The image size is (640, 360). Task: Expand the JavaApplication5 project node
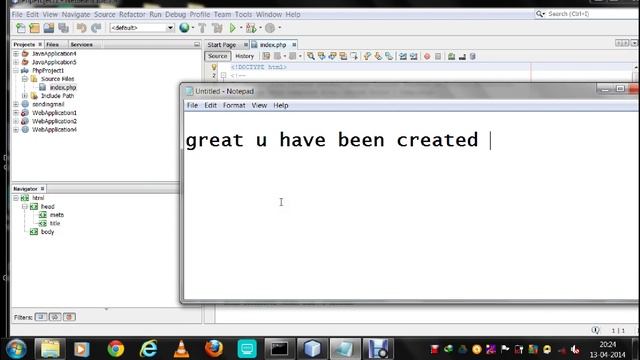pyautogui.click(x=16, y=62)
